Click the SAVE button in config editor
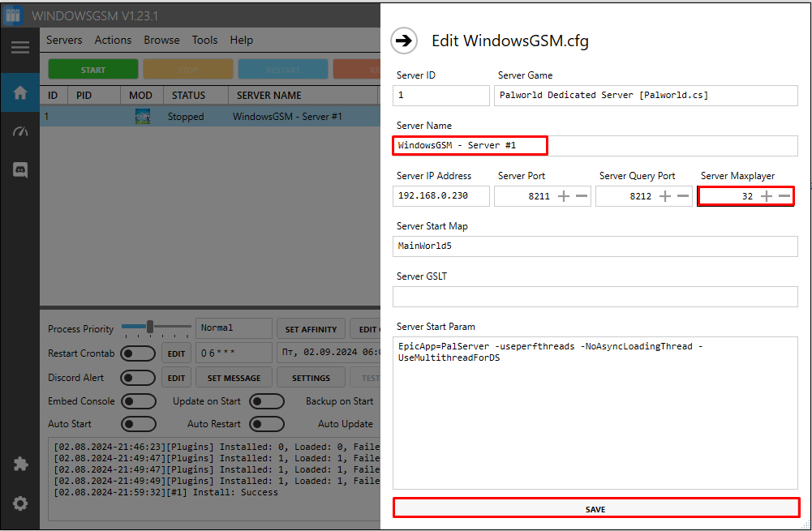 pos(595,508)
